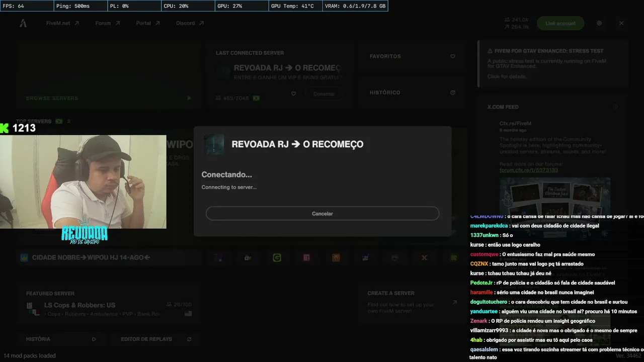The width and height of the screenshot is (644, 362).
Task: Open the FiveM.net link
Action: pyautogui.click(x=62, y=23)
